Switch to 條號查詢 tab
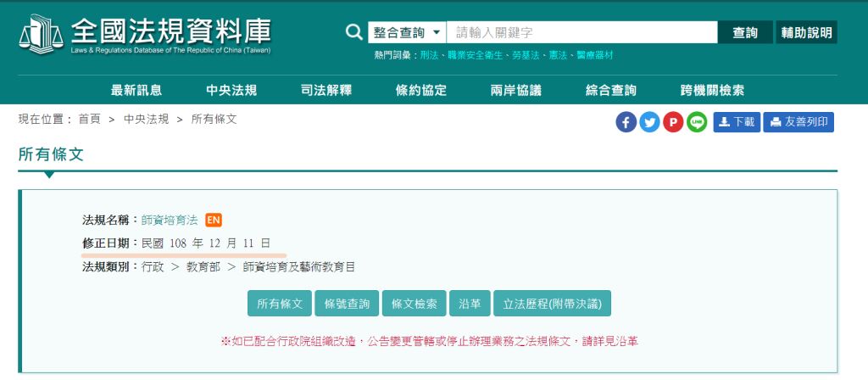 coord(347,304)
